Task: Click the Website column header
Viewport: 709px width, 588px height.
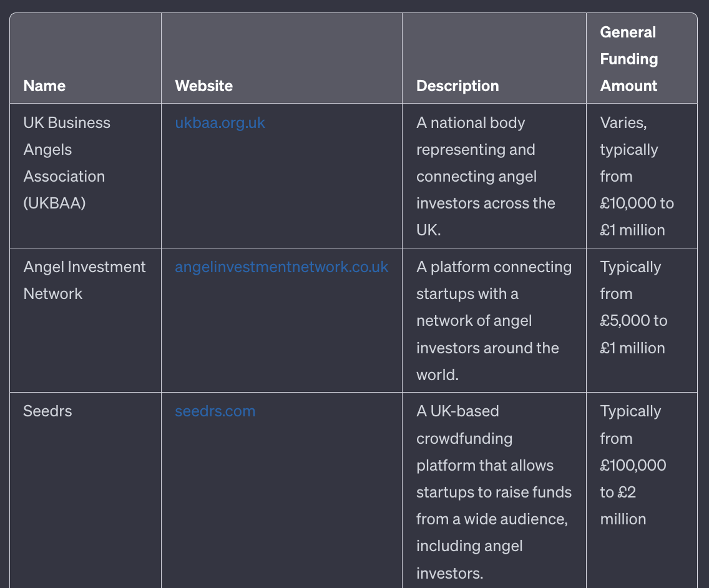Action: coord(203,86)
